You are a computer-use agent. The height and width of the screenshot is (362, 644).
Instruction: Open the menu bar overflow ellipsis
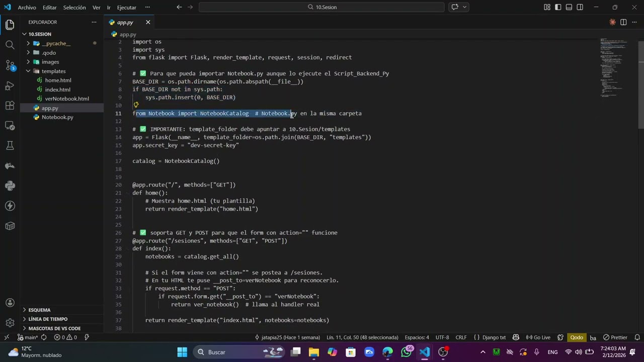pos(147,7)
